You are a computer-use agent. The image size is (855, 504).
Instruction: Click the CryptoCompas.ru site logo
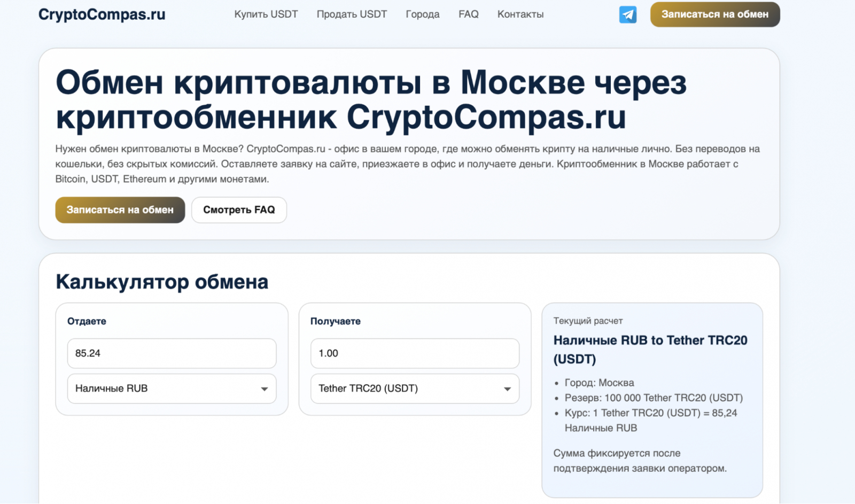pyautogui.click(x=102, y=14)
